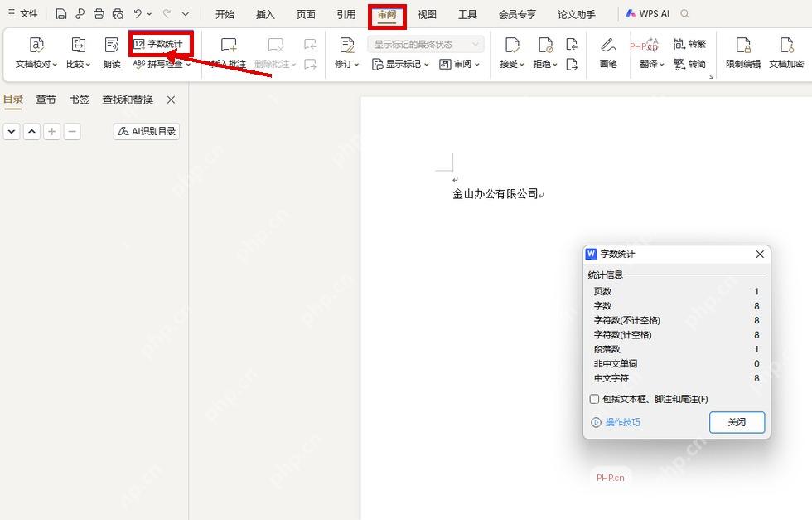This screenshot has height=520, width=812.
Task: Click the 中文字符 row in statistics
Action: point(676,378)
